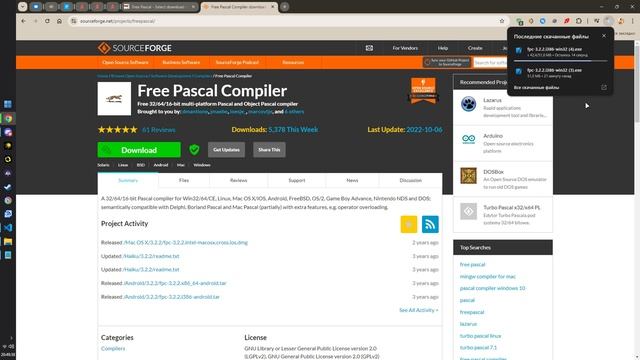
Task: Open the browser home button
Action: 59,21
